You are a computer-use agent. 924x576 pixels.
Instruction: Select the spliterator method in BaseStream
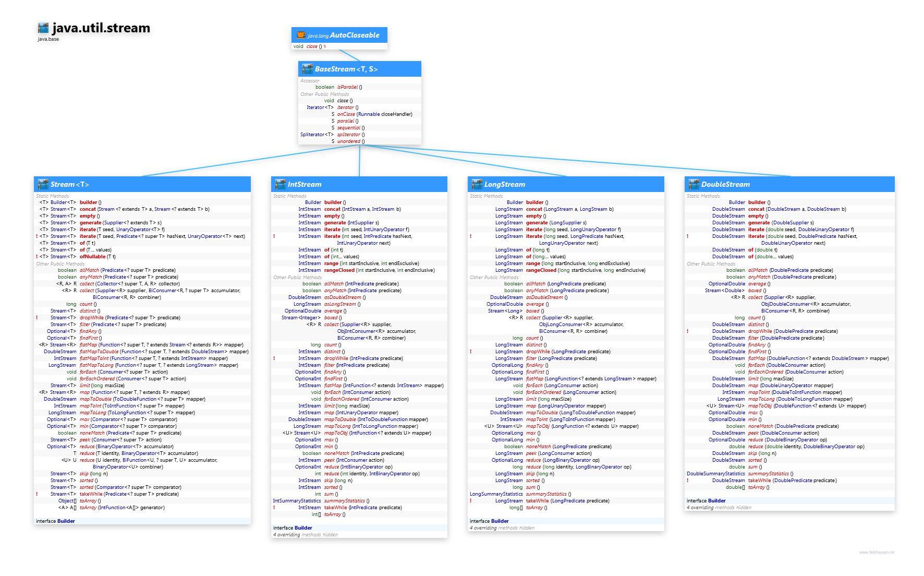pyautogui.click(x=348, y=135)
